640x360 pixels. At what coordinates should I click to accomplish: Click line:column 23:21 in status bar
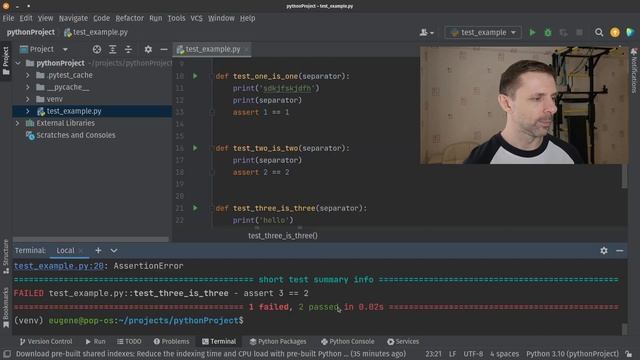[x=433, y=354]
